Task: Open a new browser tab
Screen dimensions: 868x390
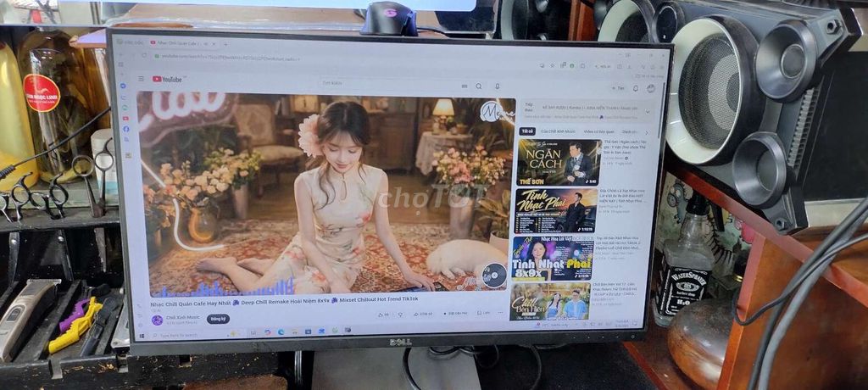Action: click(x=226, y=42)
